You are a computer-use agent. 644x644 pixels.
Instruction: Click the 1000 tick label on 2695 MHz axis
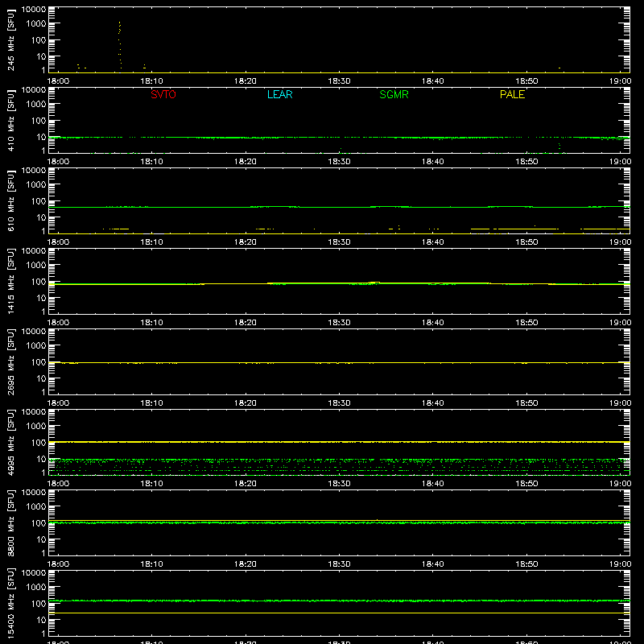[x=36, y=346]
